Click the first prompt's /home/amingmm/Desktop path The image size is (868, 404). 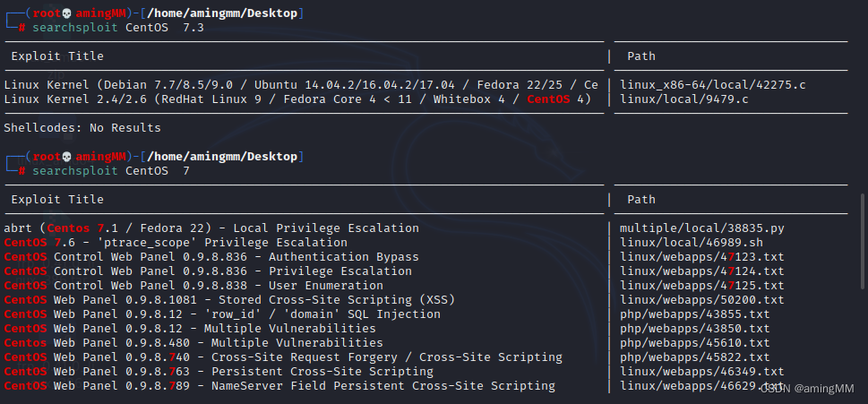pyautogui.click(x=222, y=13)
